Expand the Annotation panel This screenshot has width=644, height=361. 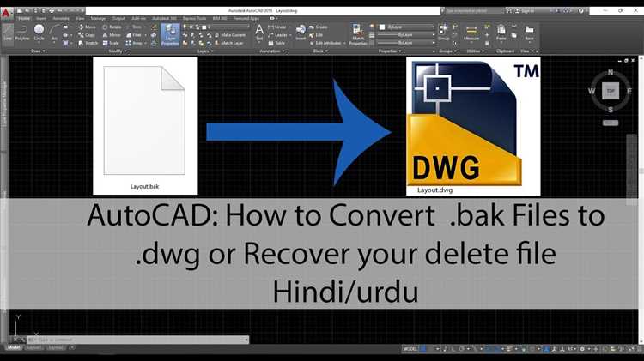tap(272, 51)
